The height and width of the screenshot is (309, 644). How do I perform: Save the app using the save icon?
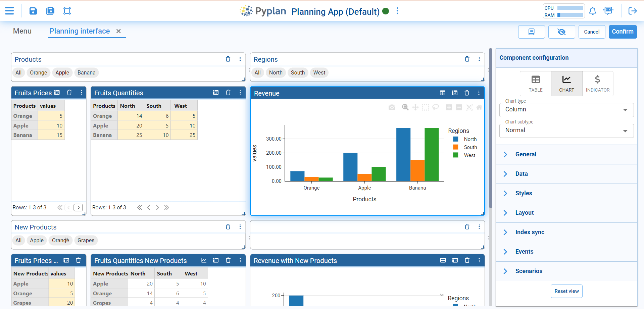[33, 11]
